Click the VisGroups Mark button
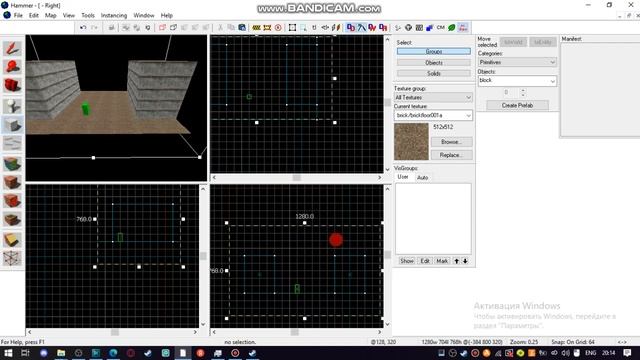This screenshot has height=360, width=640. click(x=442, y=261)
